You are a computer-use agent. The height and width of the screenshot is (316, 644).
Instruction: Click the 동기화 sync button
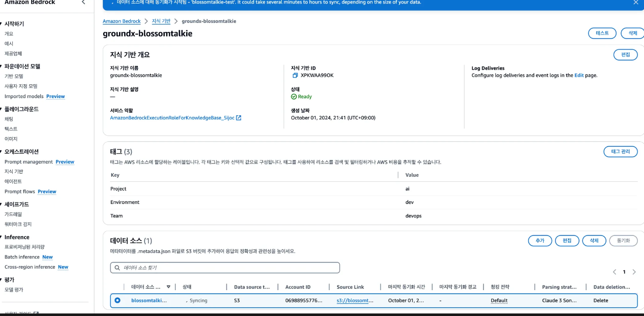click(x=623, y=241)
